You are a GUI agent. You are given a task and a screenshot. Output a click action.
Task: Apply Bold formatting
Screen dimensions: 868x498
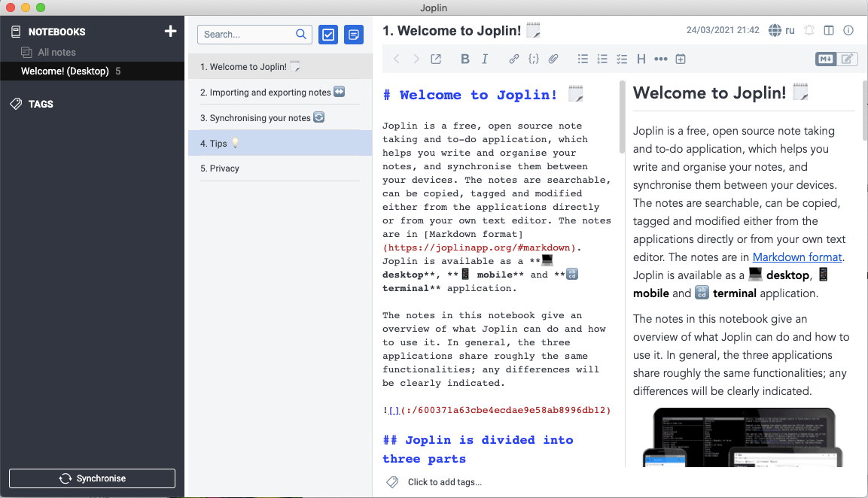(x=465, y=59)
